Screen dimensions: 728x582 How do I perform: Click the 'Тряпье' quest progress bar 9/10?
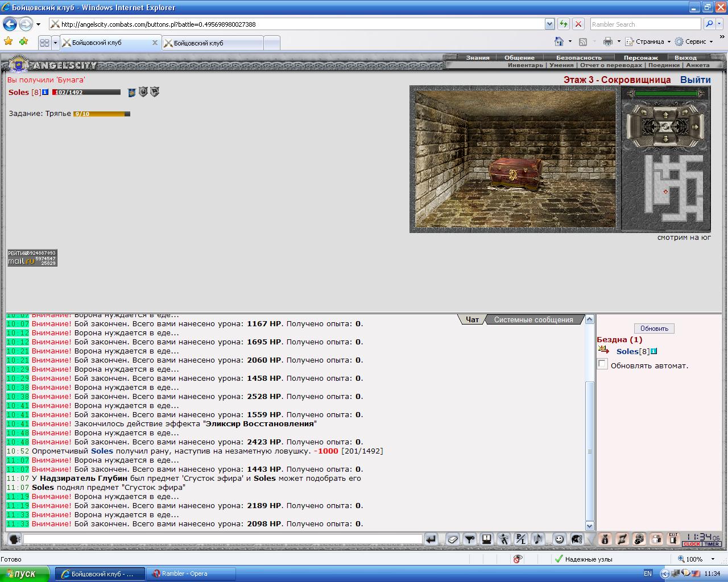[102, 114]
